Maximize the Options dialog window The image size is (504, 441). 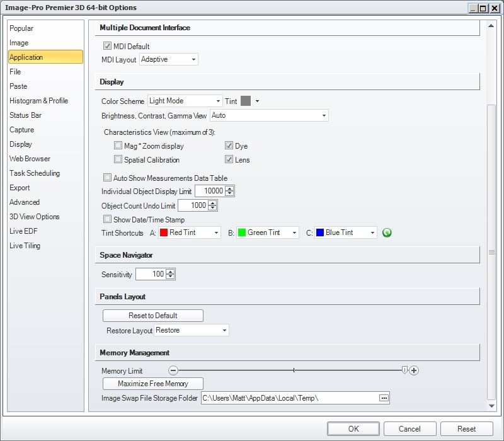[483, 8]
